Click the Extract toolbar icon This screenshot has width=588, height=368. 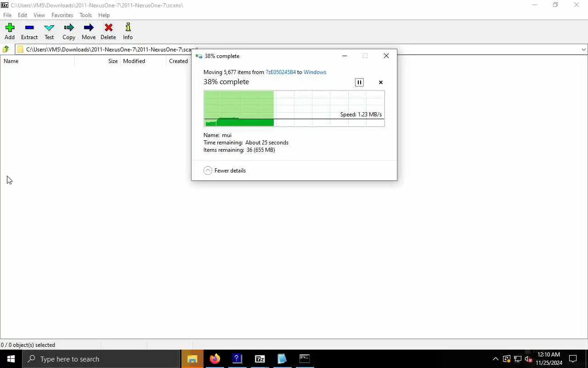pos(29,31)
